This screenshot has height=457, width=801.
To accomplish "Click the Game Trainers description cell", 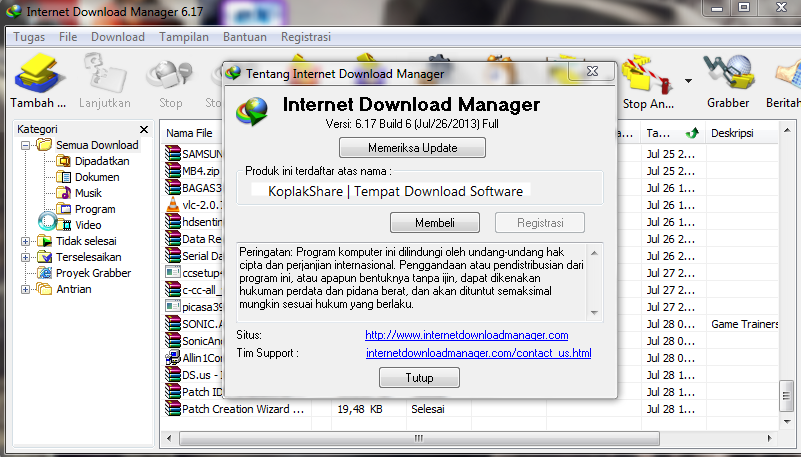I will [x=744, y=324].
